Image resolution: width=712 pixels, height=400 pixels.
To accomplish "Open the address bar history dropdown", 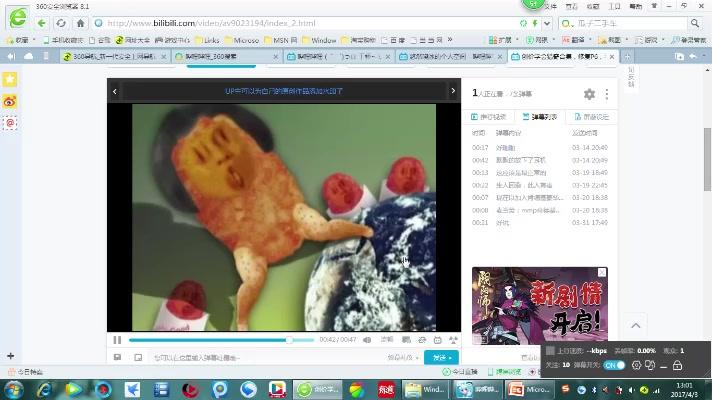I will tap(547, 23).
